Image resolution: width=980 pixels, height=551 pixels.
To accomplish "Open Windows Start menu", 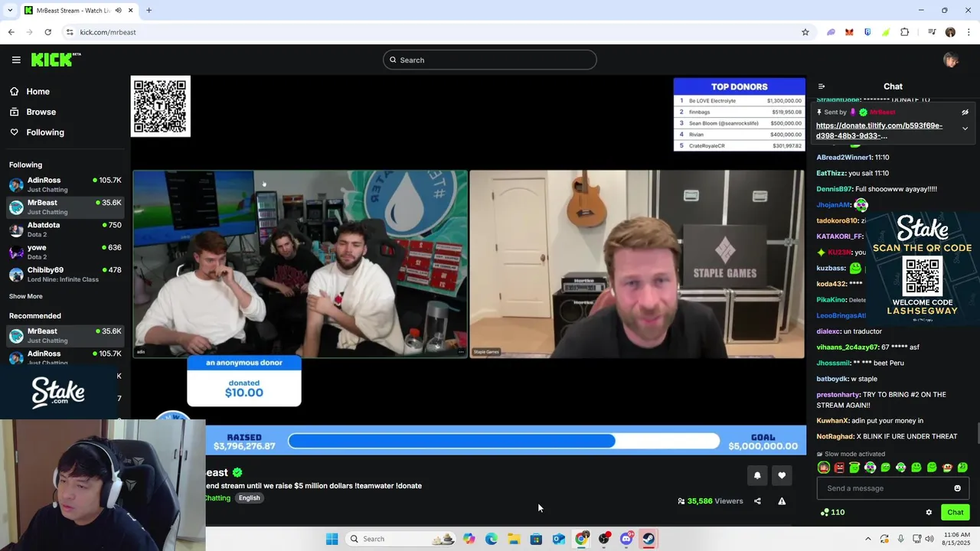I will pos(332,539).
